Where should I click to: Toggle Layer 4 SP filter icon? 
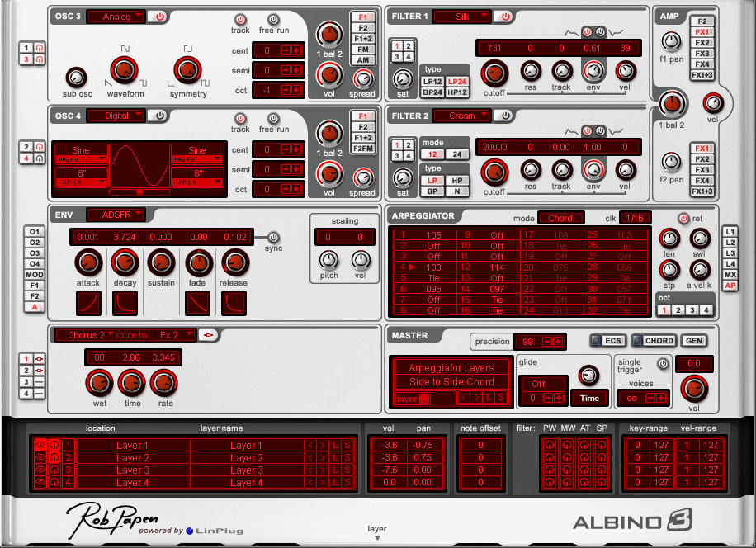[601, 482]
